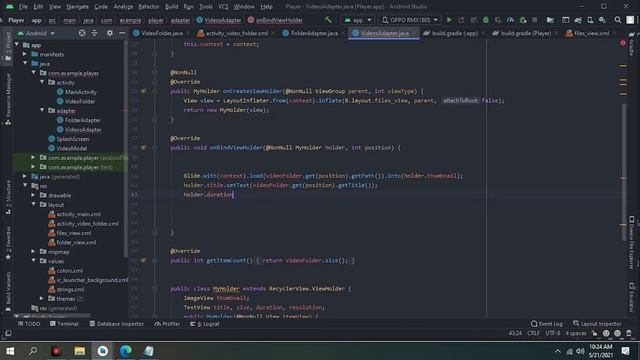Switch to the build.gradle (app) tab
640x360 pixels.
[454, 33]
